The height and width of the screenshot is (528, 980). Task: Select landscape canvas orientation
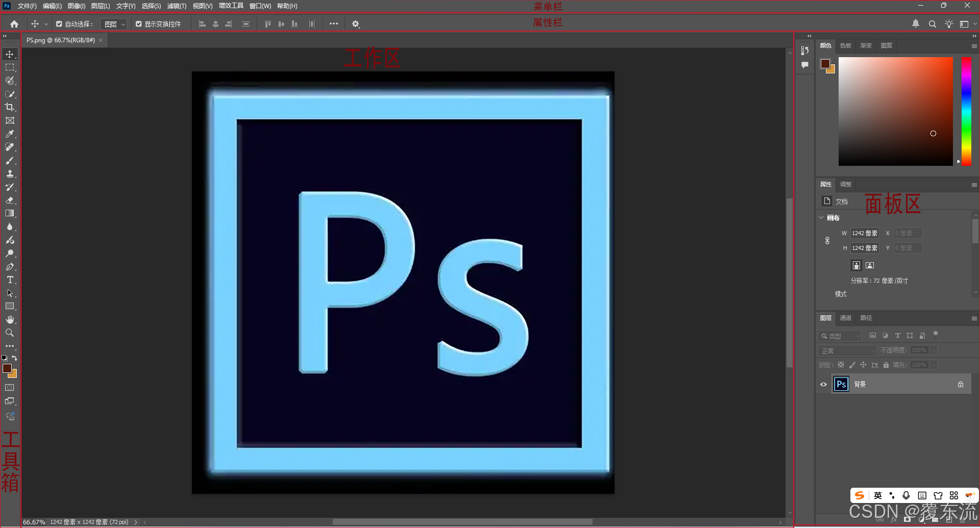(870, 265)
